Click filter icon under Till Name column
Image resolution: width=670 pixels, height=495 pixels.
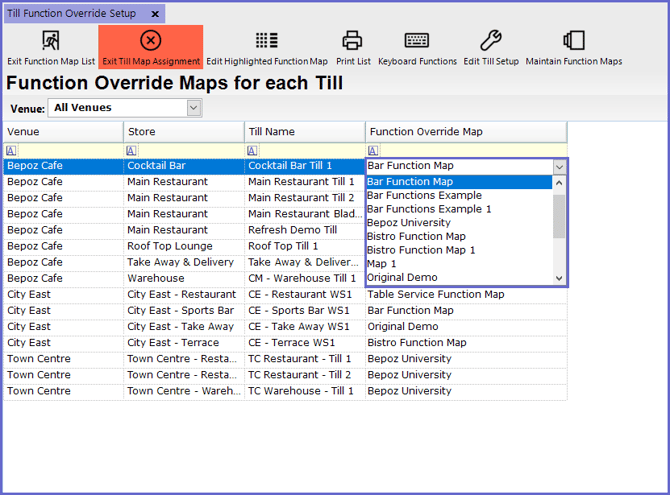[x=252, y=150]
